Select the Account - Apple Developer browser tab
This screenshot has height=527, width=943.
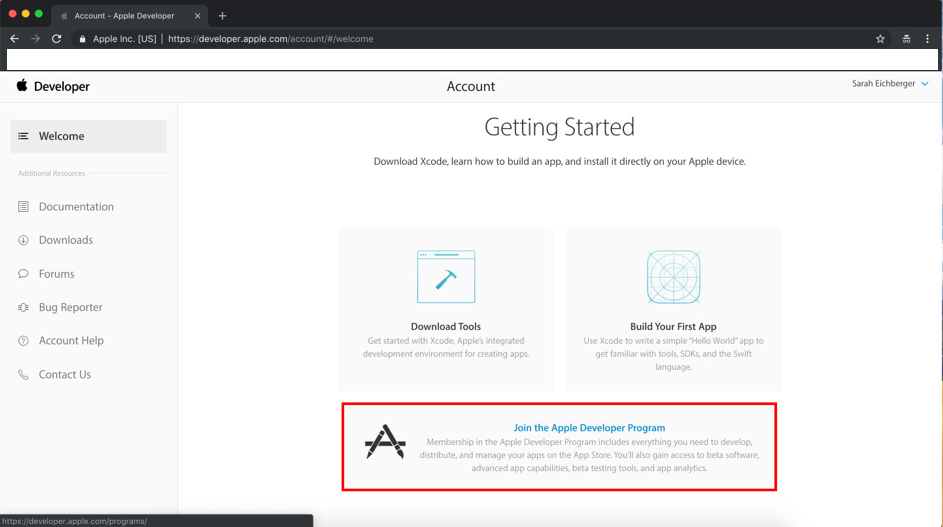(x=130, y=16)
